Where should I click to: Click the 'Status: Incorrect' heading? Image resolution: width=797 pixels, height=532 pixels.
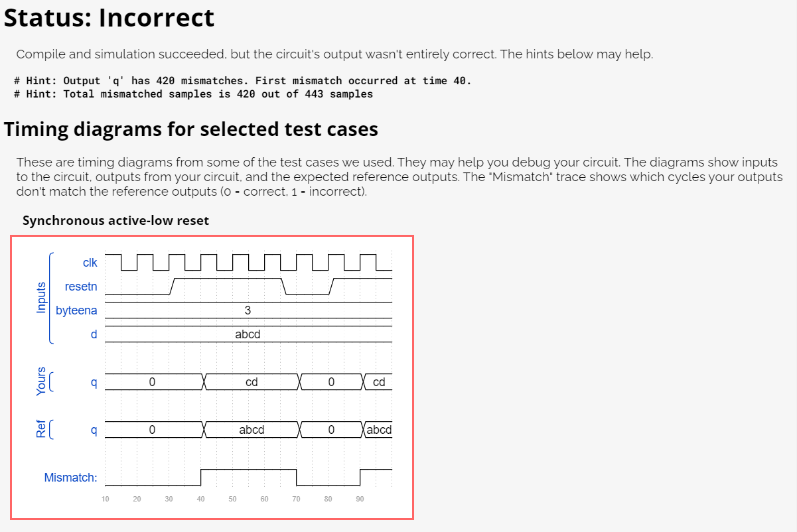[x=109, y=18]
